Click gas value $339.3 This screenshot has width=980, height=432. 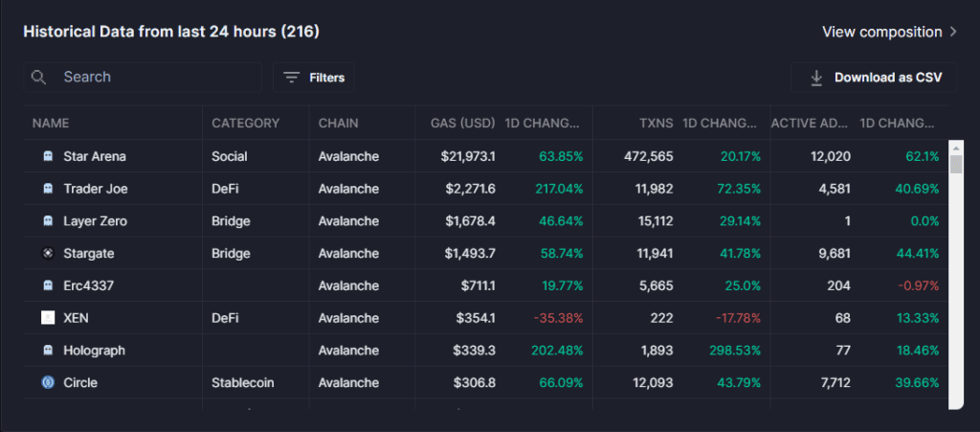(475, 350)
